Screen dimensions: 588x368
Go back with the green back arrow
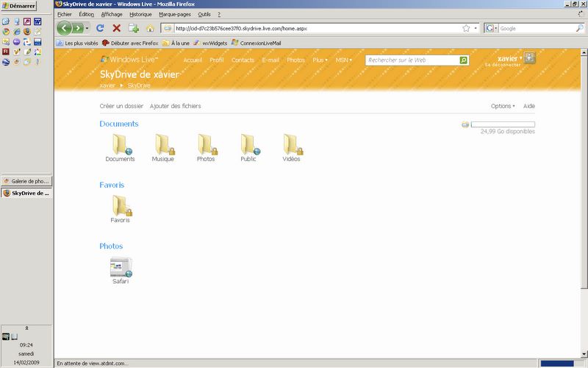(x=64, y=28)
